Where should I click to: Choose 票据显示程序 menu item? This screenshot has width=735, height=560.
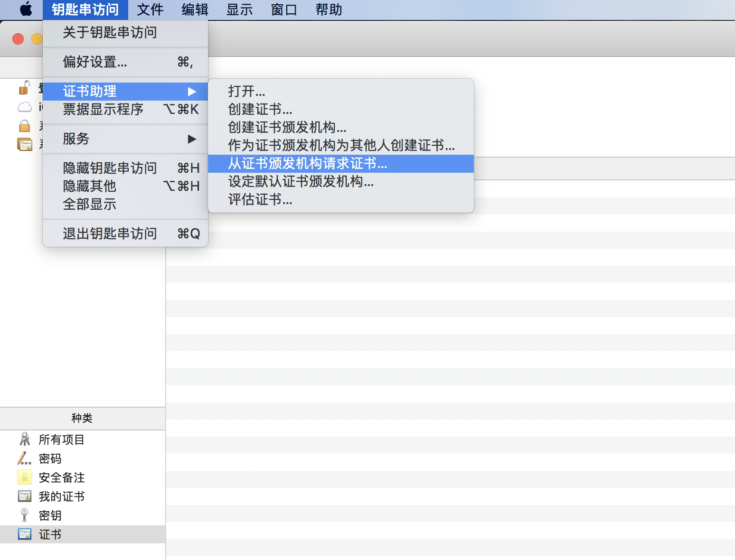pos(125,109)
